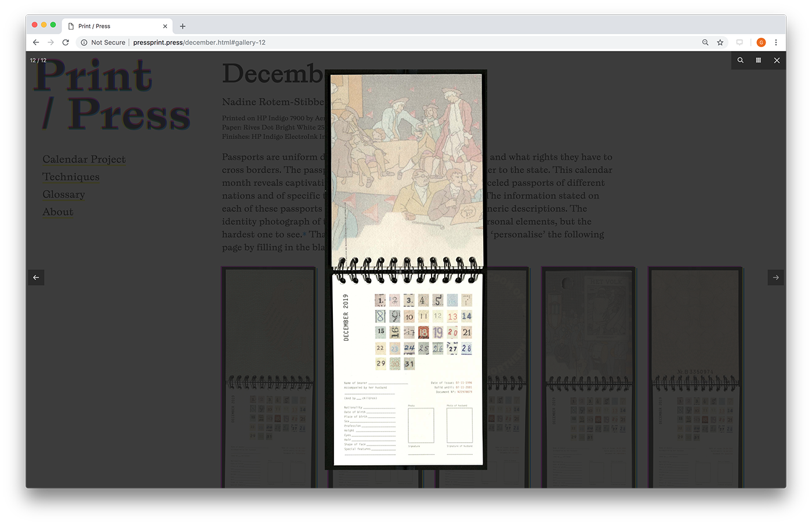Close the Print / Press tab
Screen dimensions: 812x525
click(x=165, y=26)
